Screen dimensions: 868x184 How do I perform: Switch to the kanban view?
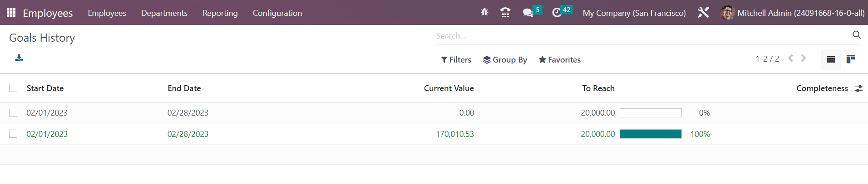pos(851,59)
